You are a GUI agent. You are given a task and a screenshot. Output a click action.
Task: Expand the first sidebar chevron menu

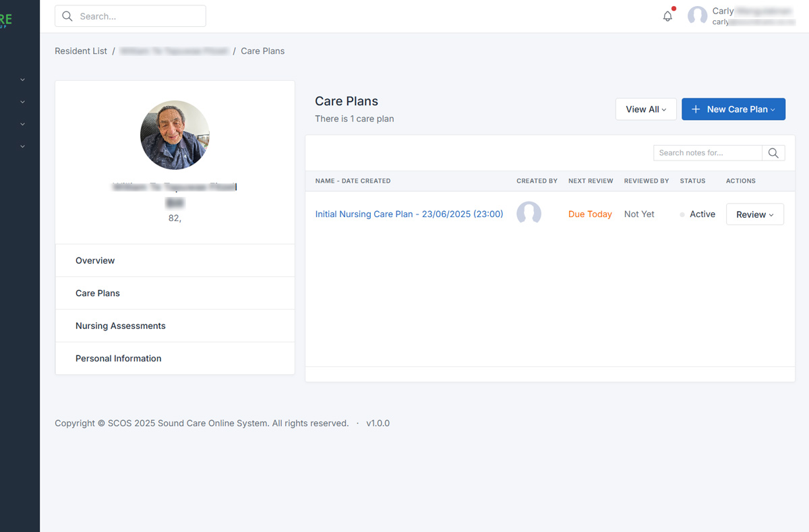pos(22,80)
